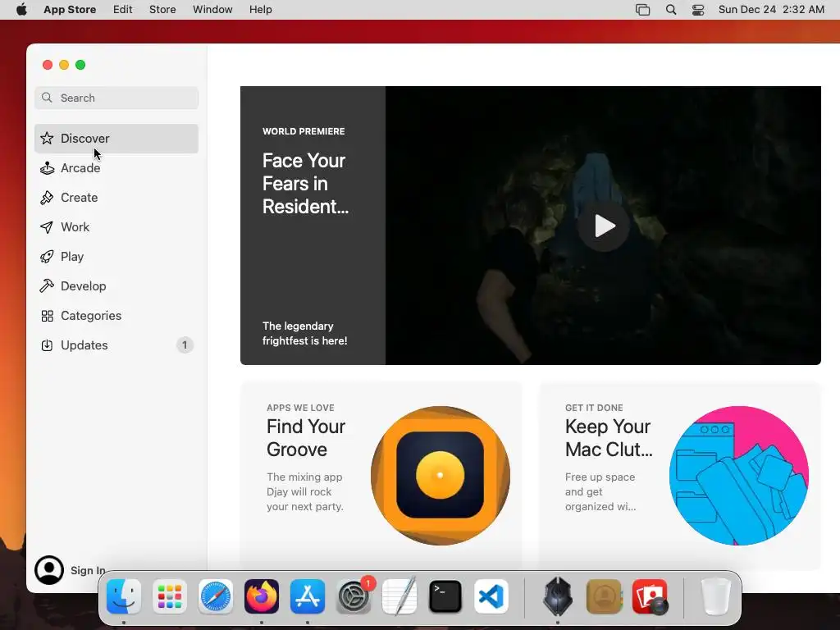Viewport: 840px width, 630px height.
Task: Browse the Categories section
Action: 116,316
